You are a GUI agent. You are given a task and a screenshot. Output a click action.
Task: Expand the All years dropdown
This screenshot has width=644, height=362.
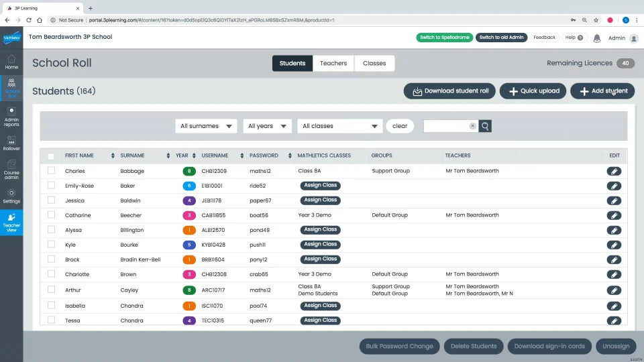(x=267, y=126)
